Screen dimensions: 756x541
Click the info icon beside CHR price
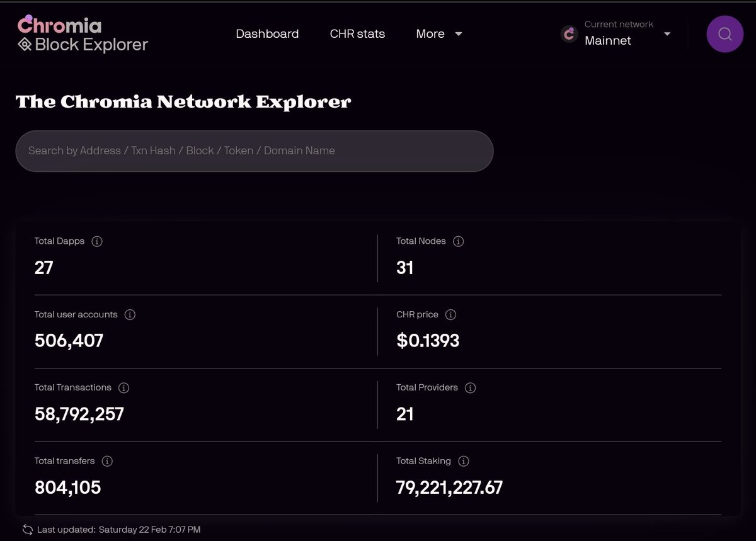[450, 314]
